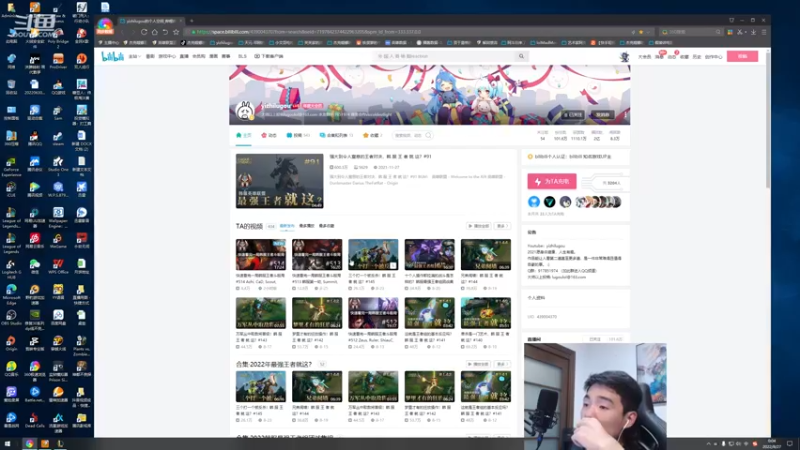Screen dimensions: 800x450
Task: Select the 最新发布 sort option
Action: (x=287, y=226)
